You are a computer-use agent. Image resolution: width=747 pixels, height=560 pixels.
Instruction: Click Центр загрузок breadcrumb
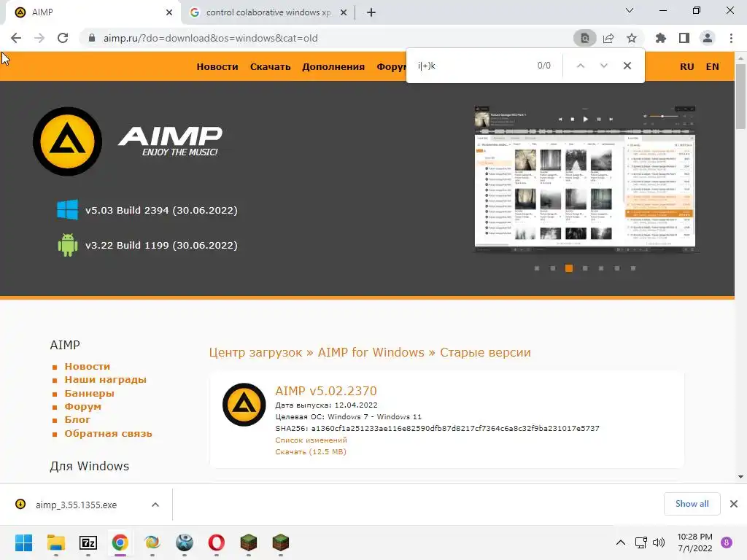(x=255, y=352)
